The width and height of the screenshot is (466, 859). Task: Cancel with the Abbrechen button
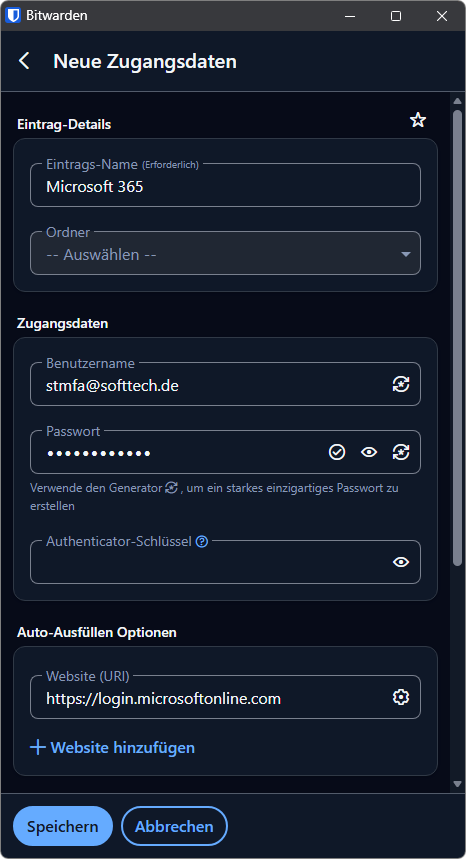point(174,826)
